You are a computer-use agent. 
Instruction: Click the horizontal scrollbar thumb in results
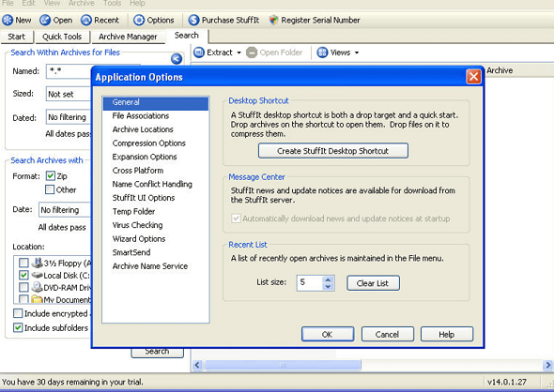pyautogui.click(x=283, y=365)
